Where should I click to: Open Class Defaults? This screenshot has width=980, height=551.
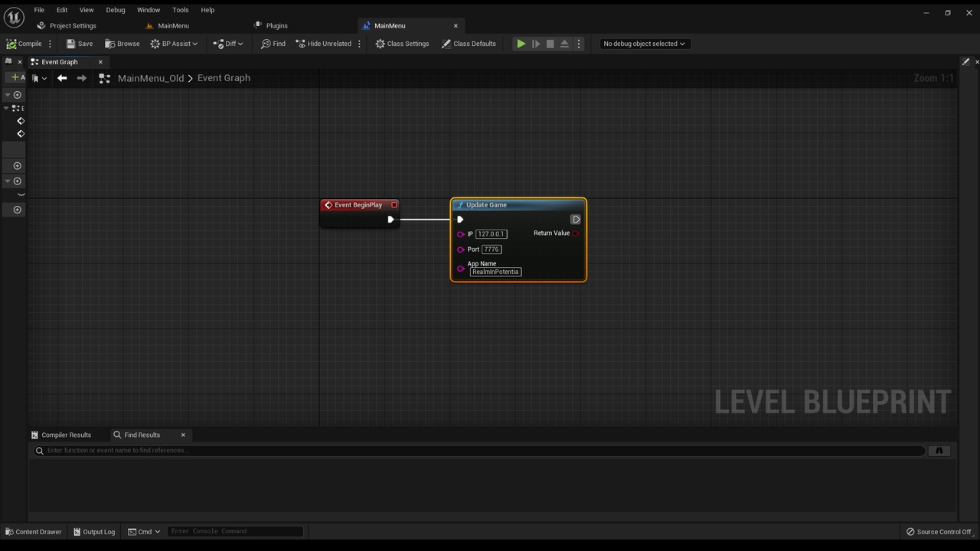469,44
